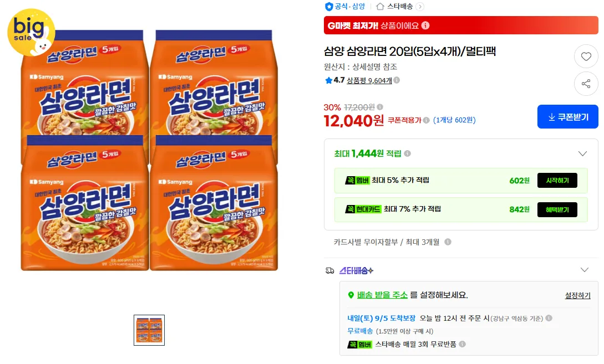Click info icon next to 17,200원 original price
This screenshot has height=364, width=604.
380,107
